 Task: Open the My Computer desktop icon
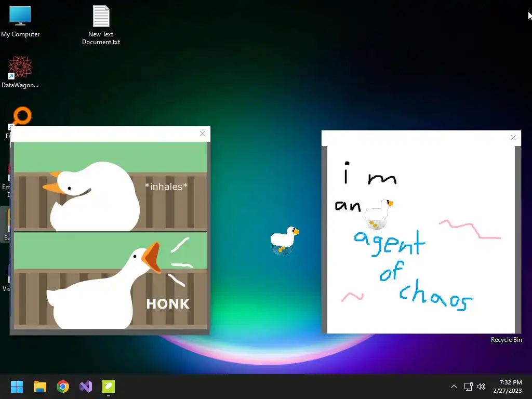coord(20,21)
